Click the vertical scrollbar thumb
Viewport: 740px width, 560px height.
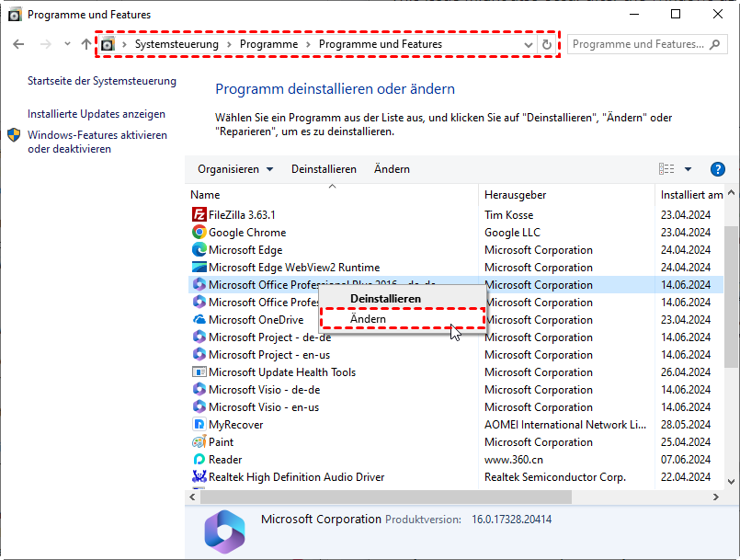click(x=731, y=296)
